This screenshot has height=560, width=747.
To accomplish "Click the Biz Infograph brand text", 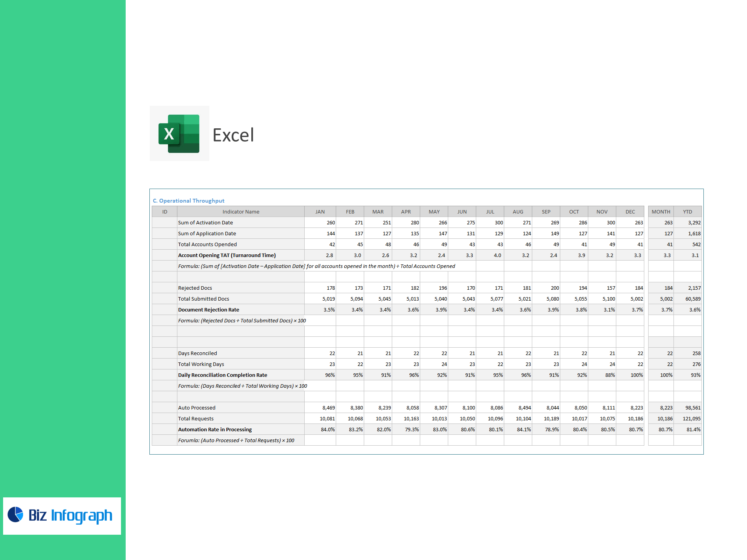I will 70,516.
